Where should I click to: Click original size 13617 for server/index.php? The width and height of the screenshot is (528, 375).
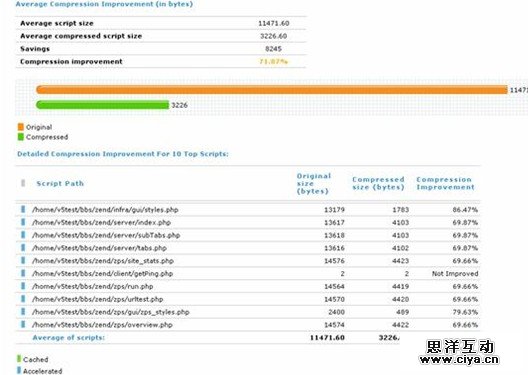(x=334, y=223)
